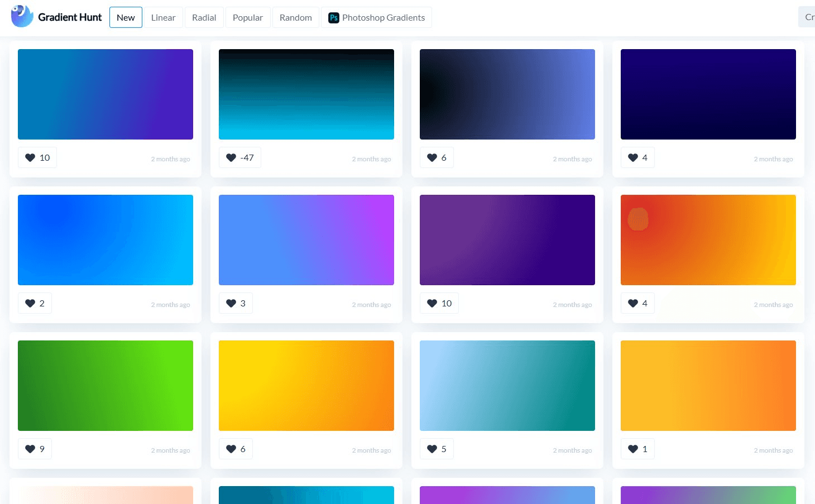
Task: Click '2 months ago' on the 1 like card
Action: tap(773, 450)
